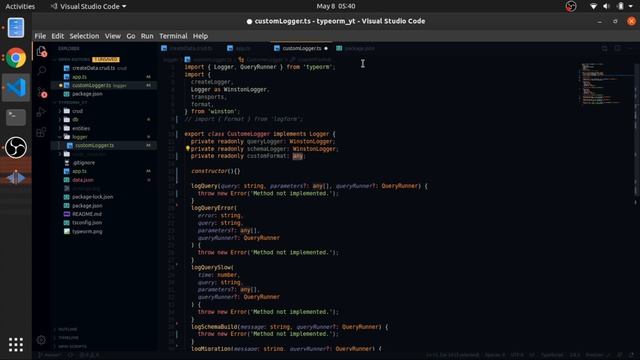Open the Go menu

click(x=131, y=36)
